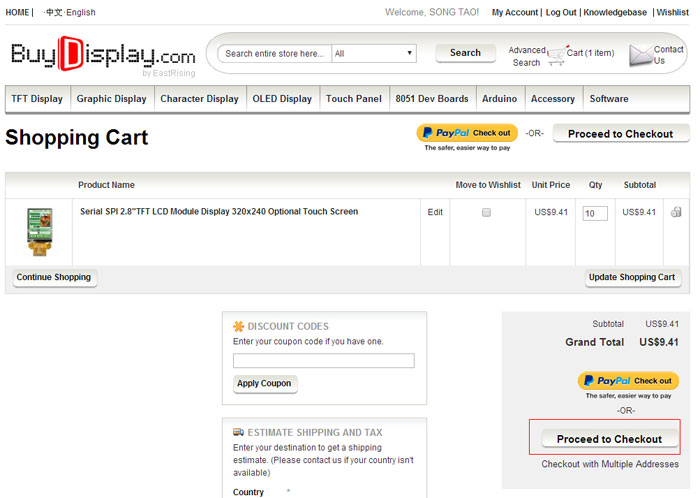The width and height of the screenshot is (700, 498).
Task: Tick the Move to Wishlist checkbox
Action: click(486, 212)
